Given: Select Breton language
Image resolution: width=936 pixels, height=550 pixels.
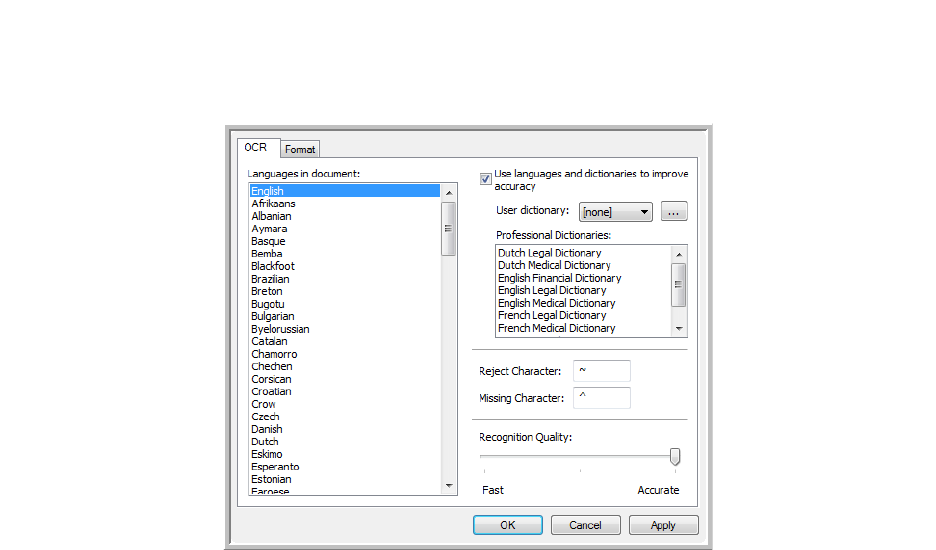Looking at the screenshot, I should pos(344,291).
